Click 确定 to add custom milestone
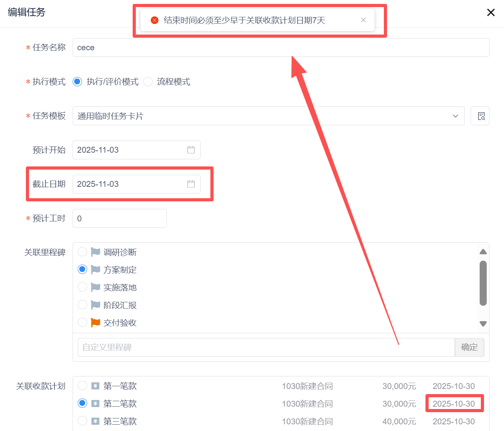Screen dimensions: 504x431 coord(469,347)
